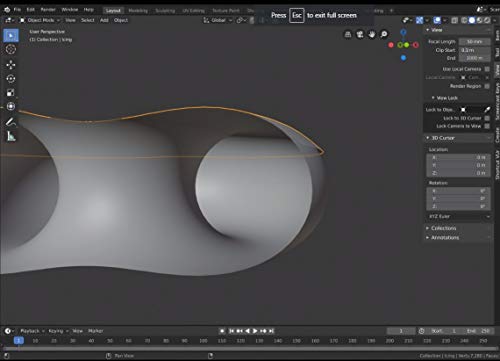The image size is (500, 361).
Task: Toggle auto keying record button
Action: (x=222, y=331)
